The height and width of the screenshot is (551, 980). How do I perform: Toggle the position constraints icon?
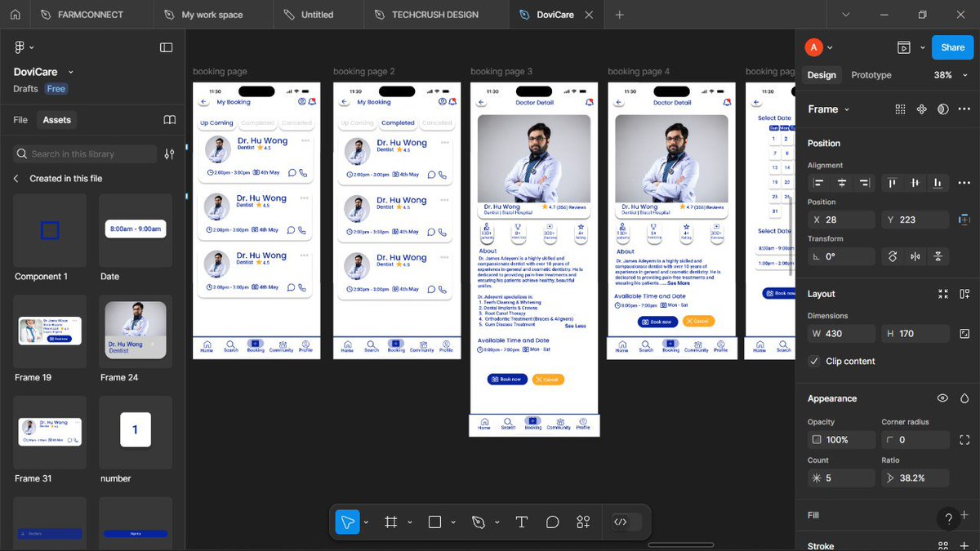click(x=964, y=220)
